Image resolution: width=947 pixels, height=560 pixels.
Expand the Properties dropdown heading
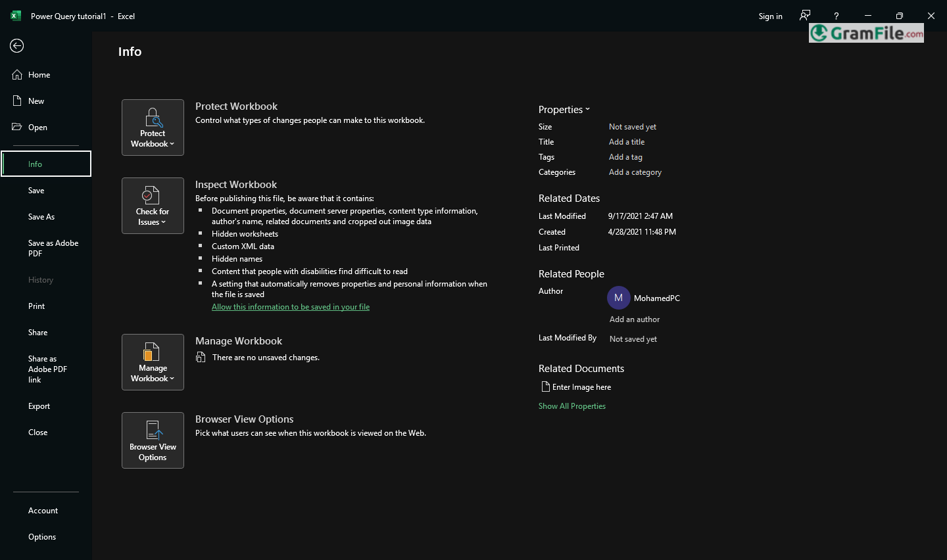click(x=564, y=110)
